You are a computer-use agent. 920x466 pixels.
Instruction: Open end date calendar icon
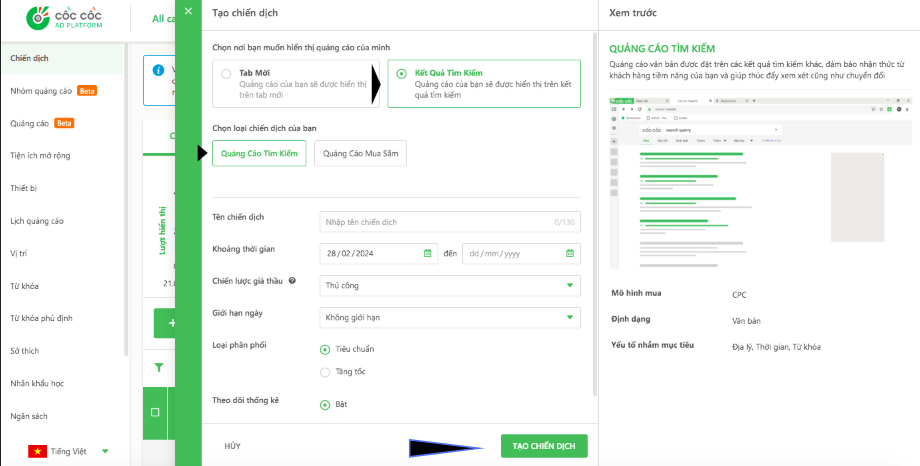[570, 254]
